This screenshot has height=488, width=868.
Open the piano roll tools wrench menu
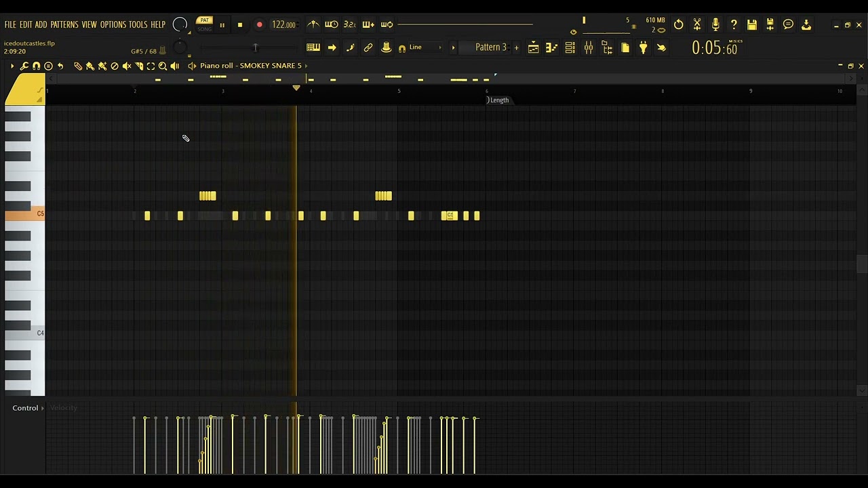pyautogui.click(x=24, y=66)
